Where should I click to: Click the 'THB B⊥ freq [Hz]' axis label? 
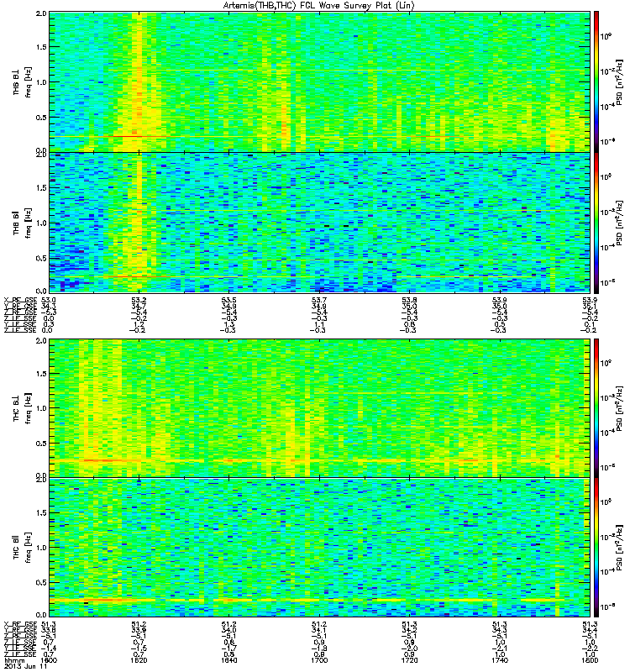22,81
